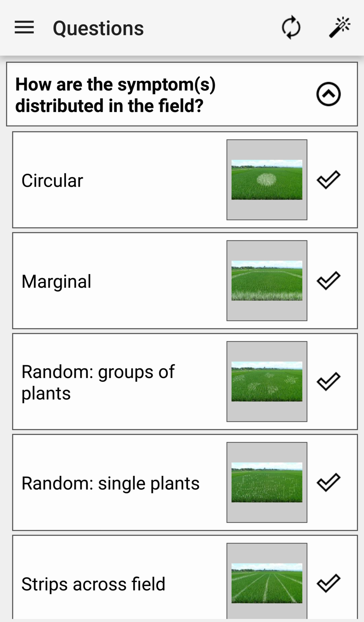This screenshot has height=622, width=364.
Task: Check the Marginal option checkmark
Action: pyautogui.click(x=329, y=280)
